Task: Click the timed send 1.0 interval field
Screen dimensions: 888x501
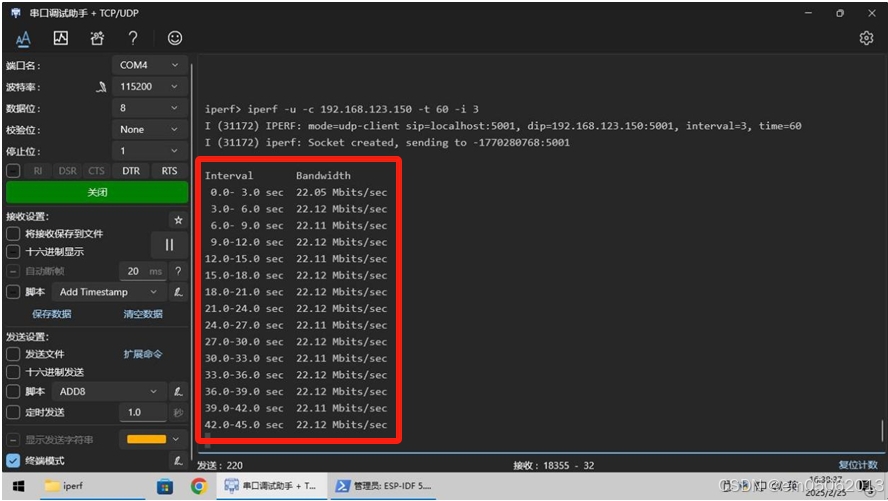Action: coord(143,412)
